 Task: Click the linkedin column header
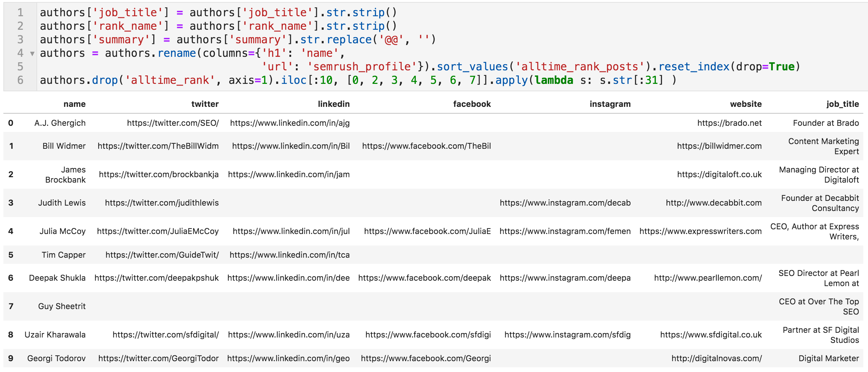click(333, 104)
